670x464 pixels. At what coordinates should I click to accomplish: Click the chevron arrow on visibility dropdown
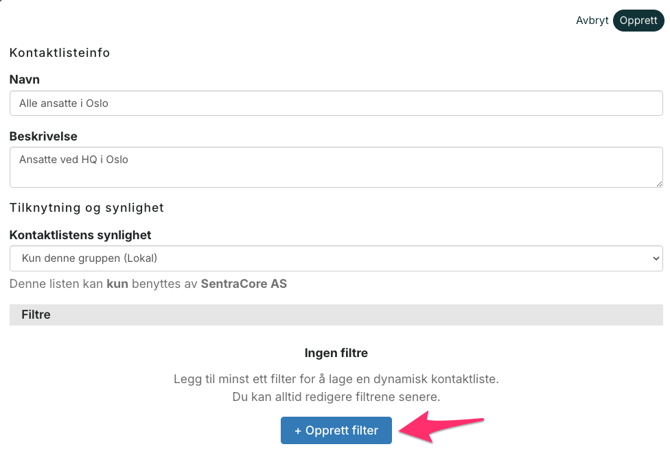point(656,258)
